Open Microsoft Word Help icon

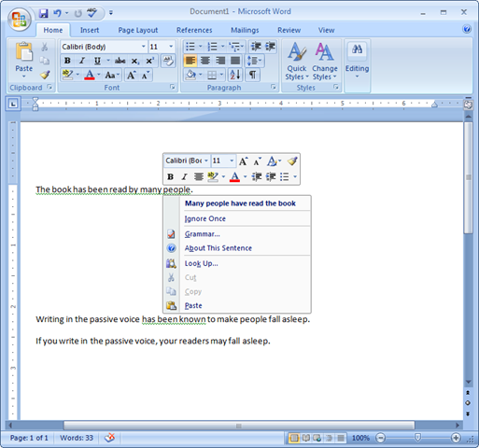[467, 29]
